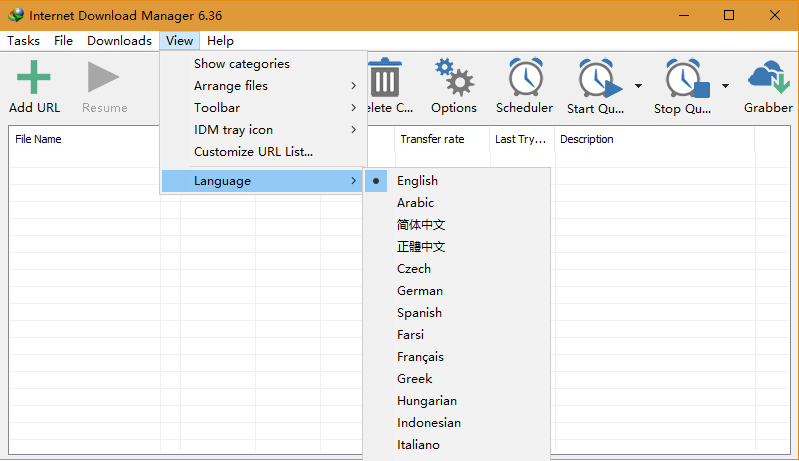The width and height of the screenshot is (799, 461).
Task: Select Simplified Chinese 简体中文 language
Action: click(457, 225)
